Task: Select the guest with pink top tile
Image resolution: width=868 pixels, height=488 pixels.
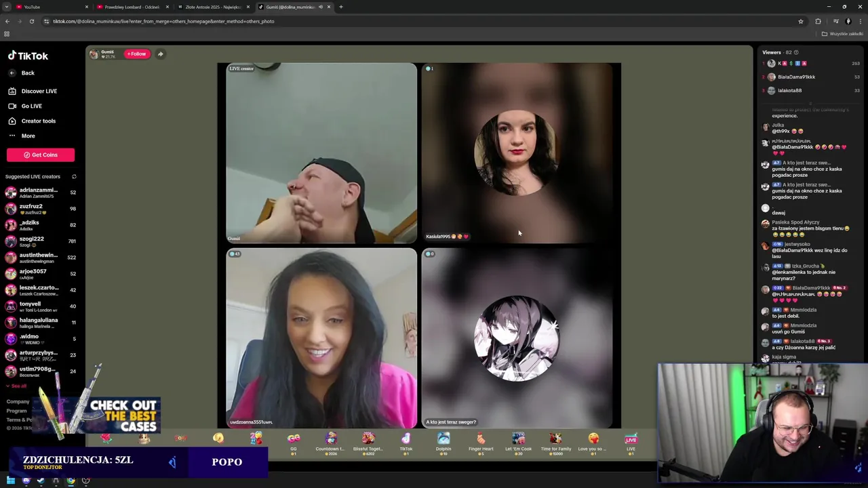Action: (321, 338)
